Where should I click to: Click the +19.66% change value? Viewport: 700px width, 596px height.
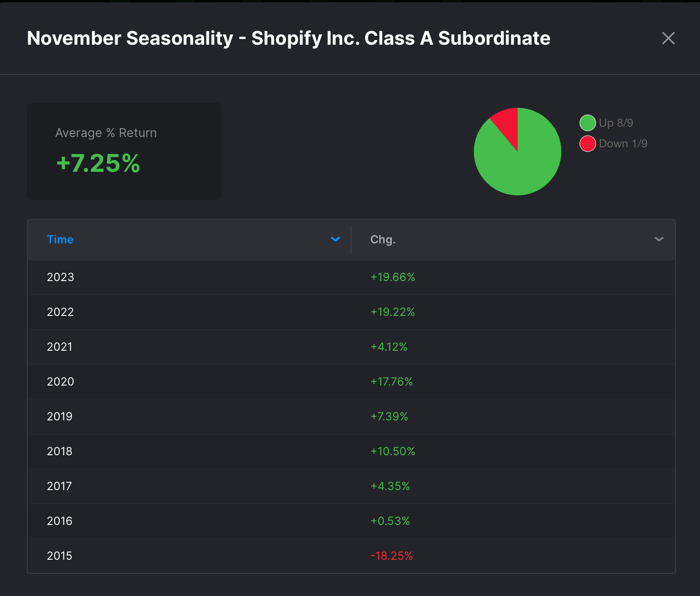tap(393, 277)
